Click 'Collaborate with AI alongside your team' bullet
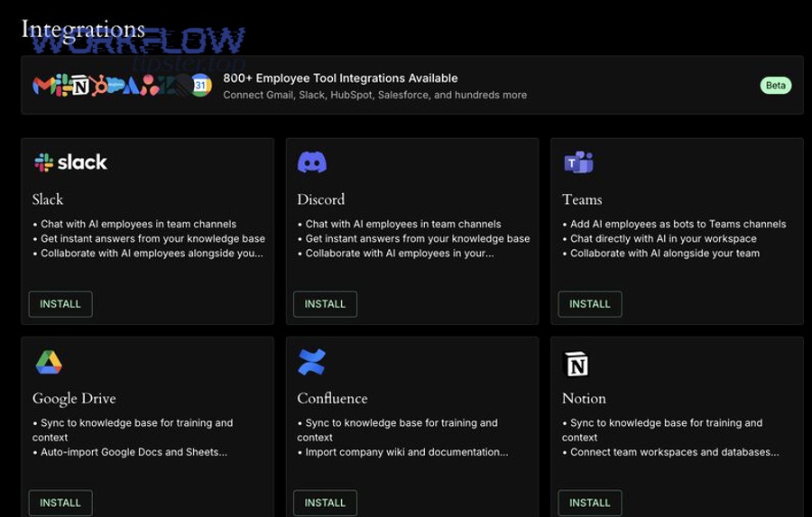This screenshot has height=517, width=812. [665, 254]
